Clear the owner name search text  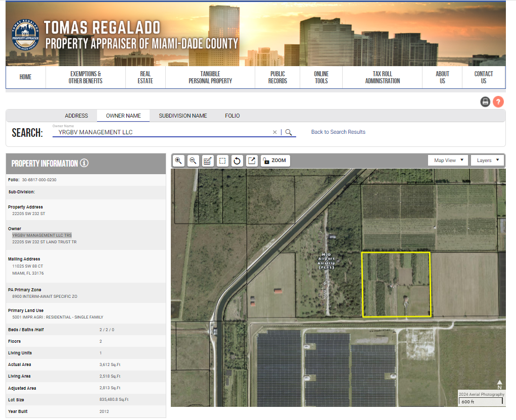(275, 132)
